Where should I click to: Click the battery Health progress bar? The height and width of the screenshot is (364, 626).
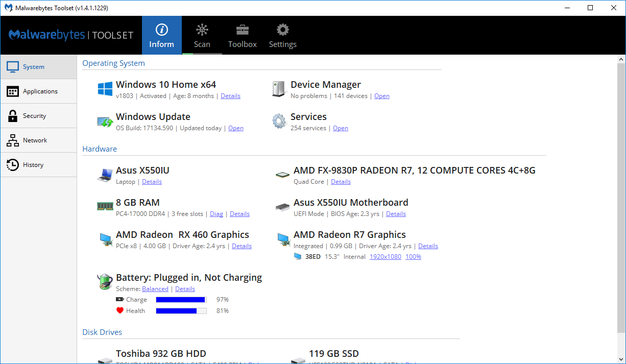[181, 311]
